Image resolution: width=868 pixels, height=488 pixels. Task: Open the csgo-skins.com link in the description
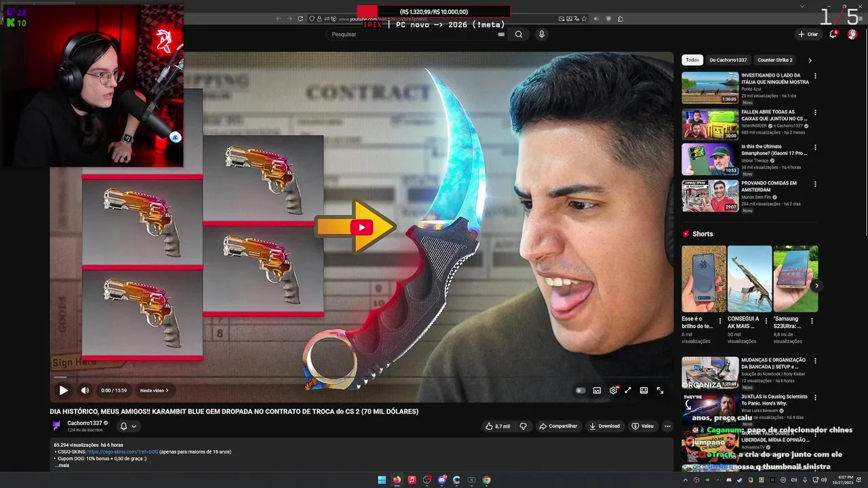(x=122, y=452)
